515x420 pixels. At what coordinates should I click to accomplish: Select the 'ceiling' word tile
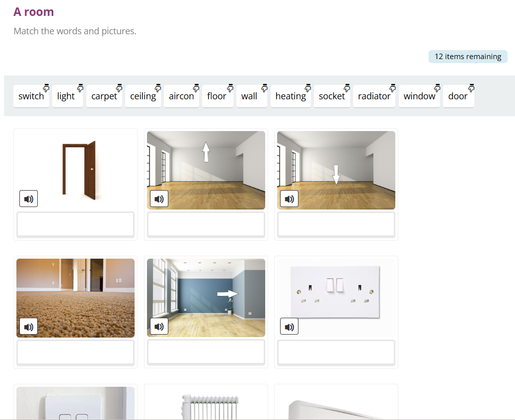[x=143, y=96]
